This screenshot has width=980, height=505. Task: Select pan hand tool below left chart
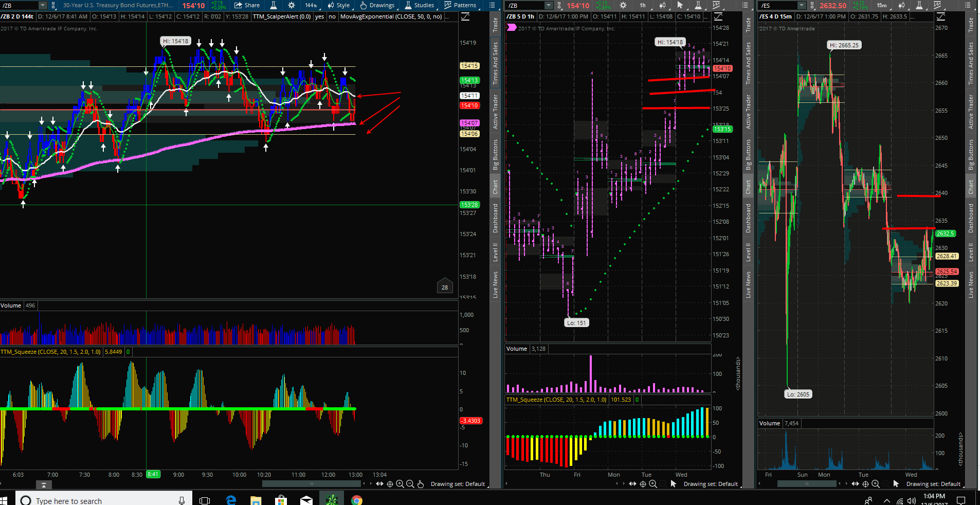pyautogui.click(x=421, y=484)
